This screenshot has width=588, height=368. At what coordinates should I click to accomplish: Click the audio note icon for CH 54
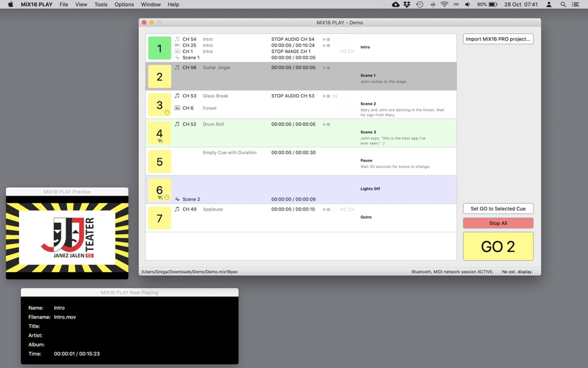click(x=177, y=39)
